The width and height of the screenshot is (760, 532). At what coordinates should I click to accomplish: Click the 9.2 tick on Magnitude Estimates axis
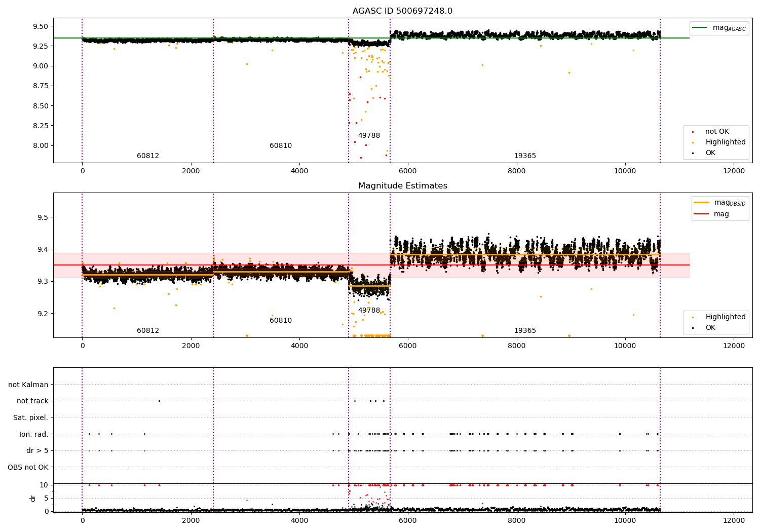pos(42,314)
